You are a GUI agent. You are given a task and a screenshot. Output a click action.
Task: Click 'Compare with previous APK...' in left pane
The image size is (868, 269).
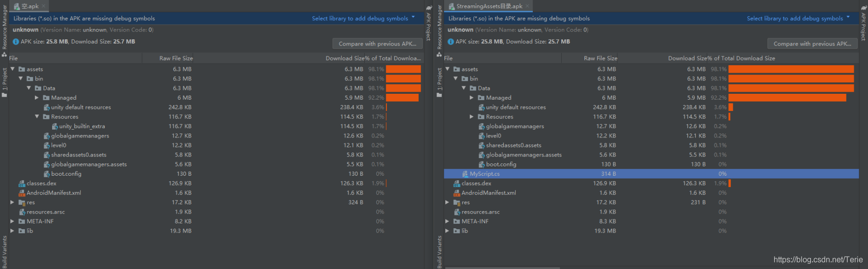(377, 44)
